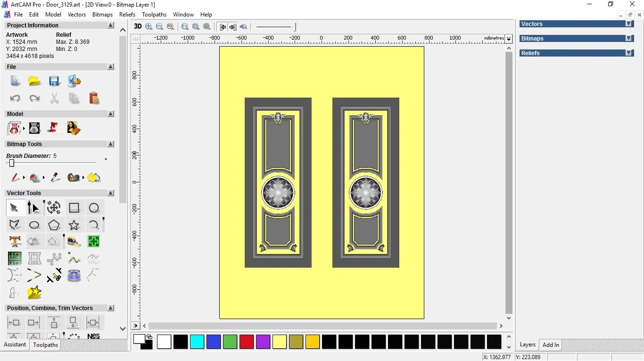Select the yellow color swatch
Viewport: 644px width, 361px height.
280,342
